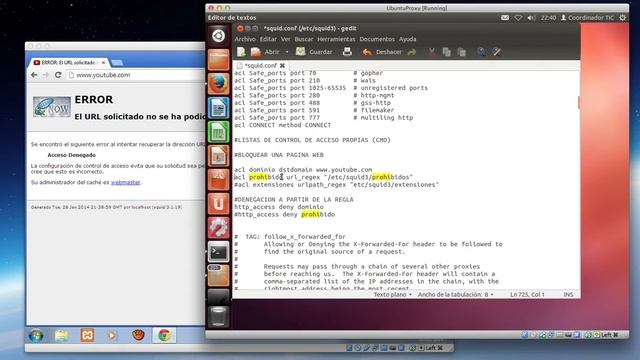The width and height of the screenshot is (640, 360).
Task: Create a new document in gedit toolbar
Action: click(x=241, y=52)
